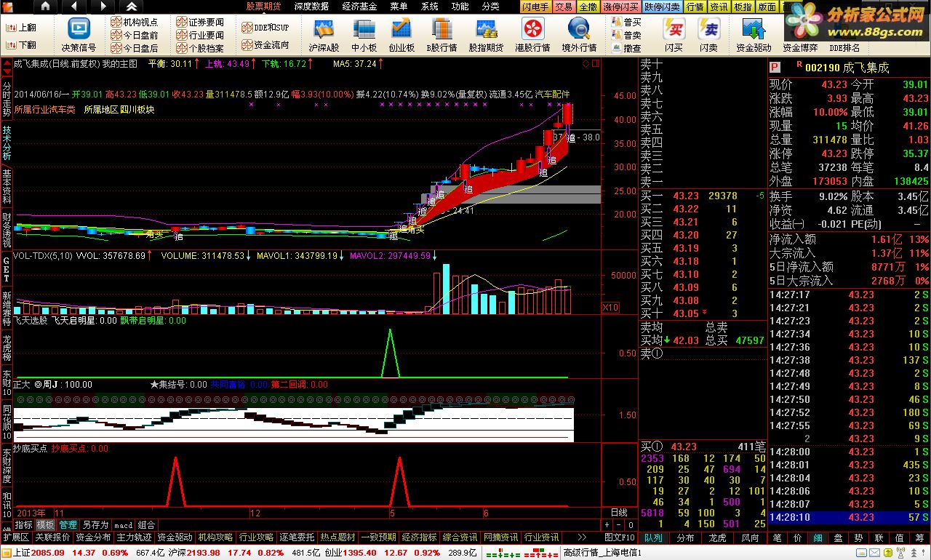
Task: Switch order panel to 龙虎 tab
Action: coord(717,538)
